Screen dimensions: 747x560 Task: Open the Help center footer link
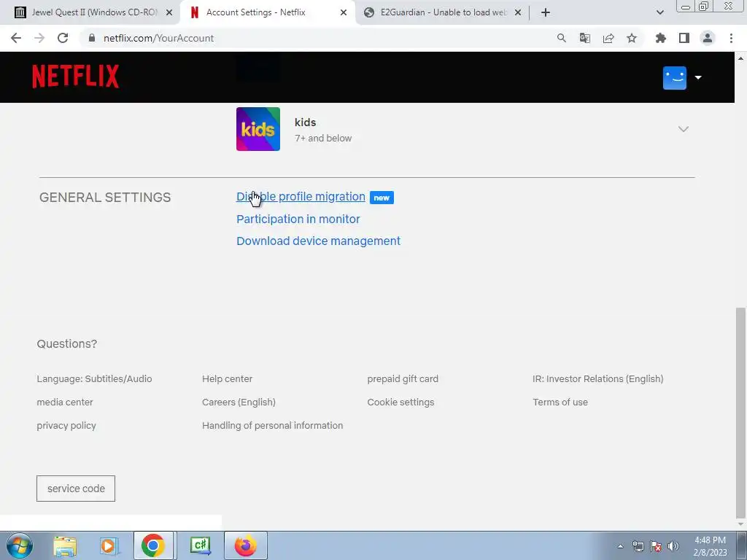[228, 379]
